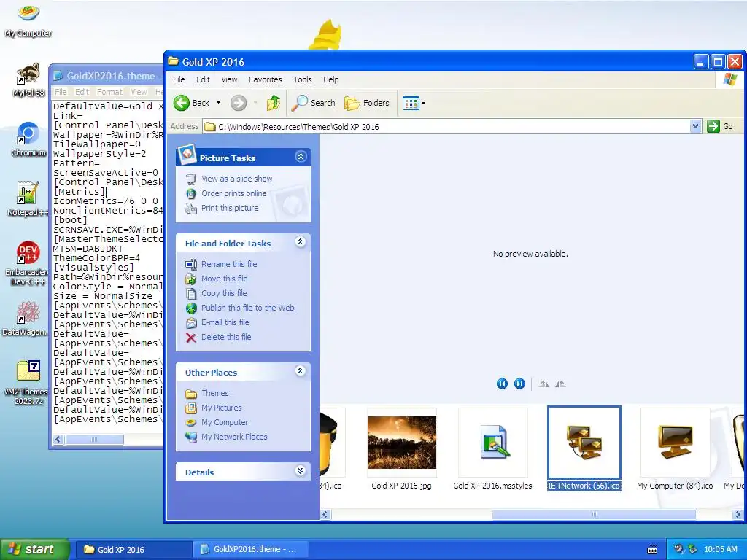Toggle the Folders pane
Viewport: 747px width, 560px height.
point(367,103)
